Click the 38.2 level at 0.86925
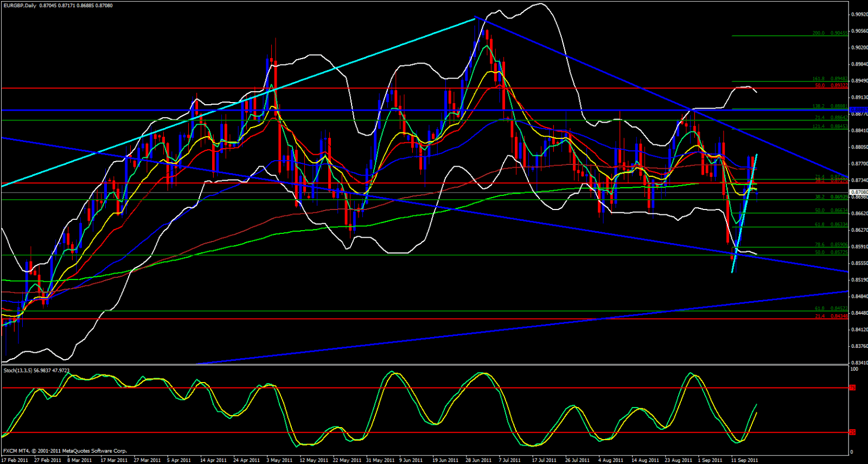The width and height of the screenshot is (868, 464). point(831,197)
